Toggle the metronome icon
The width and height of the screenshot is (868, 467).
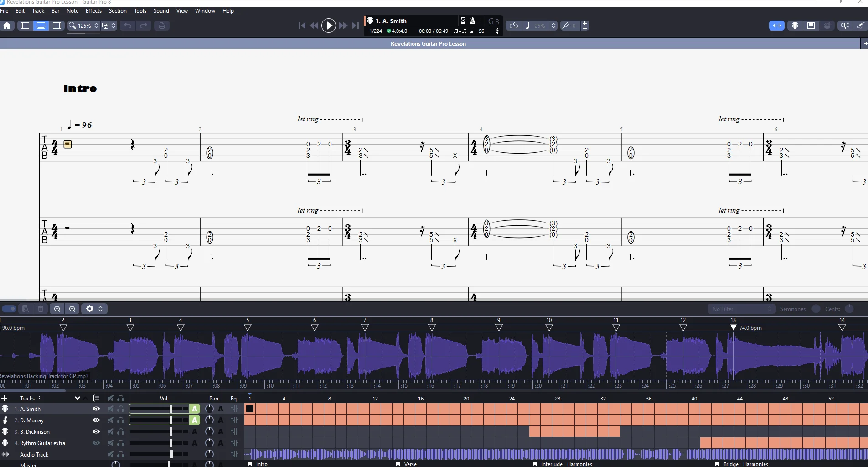pos(473,21)
